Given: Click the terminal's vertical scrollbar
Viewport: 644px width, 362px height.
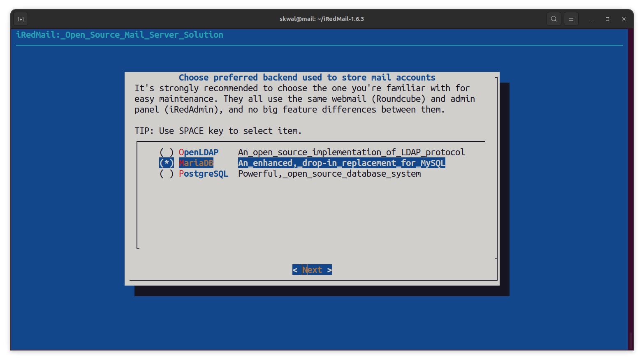Looking at the screenshot, I should point(630,340).
